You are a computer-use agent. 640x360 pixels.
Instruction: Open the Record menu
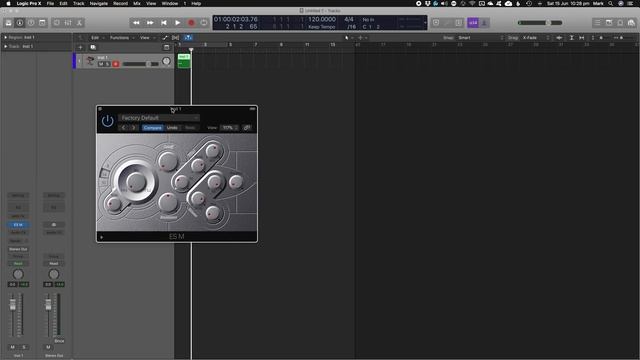pos(120,3)
